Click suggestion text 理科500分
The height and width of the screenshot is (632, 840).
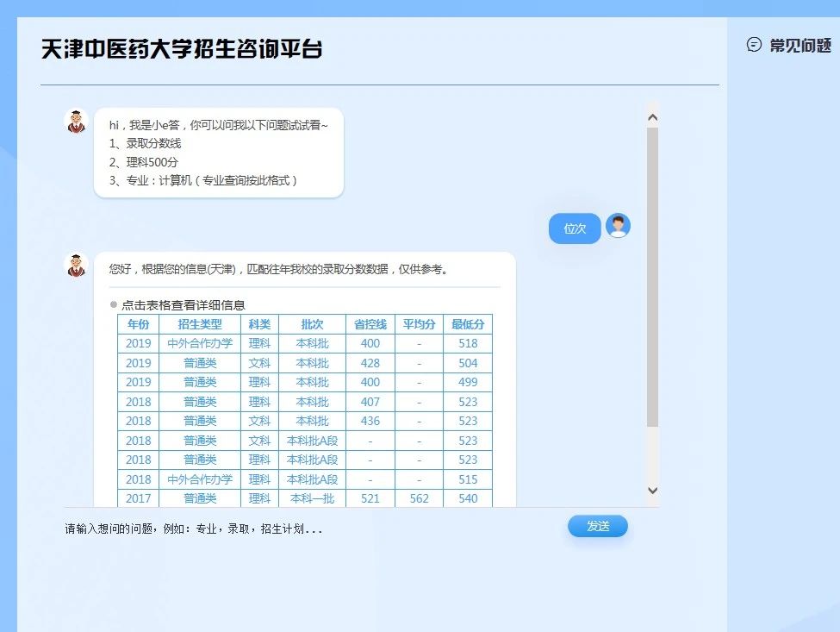click(x=152, y=162)
